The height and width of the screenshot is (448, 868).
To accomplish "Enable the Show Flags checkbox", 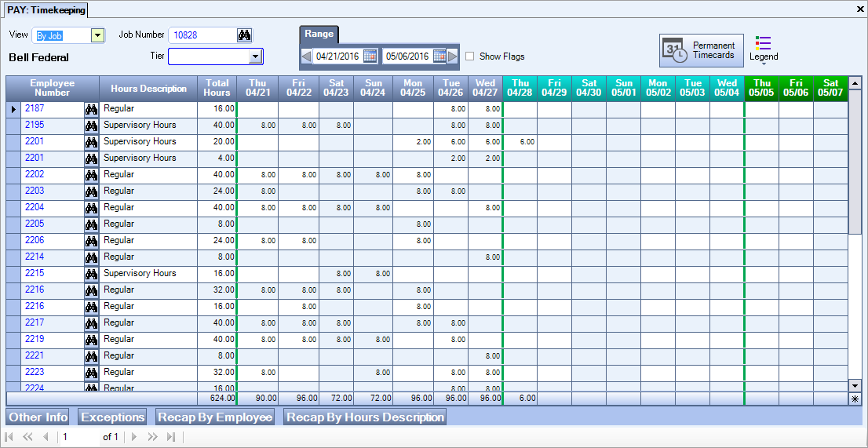I will 470,56.
